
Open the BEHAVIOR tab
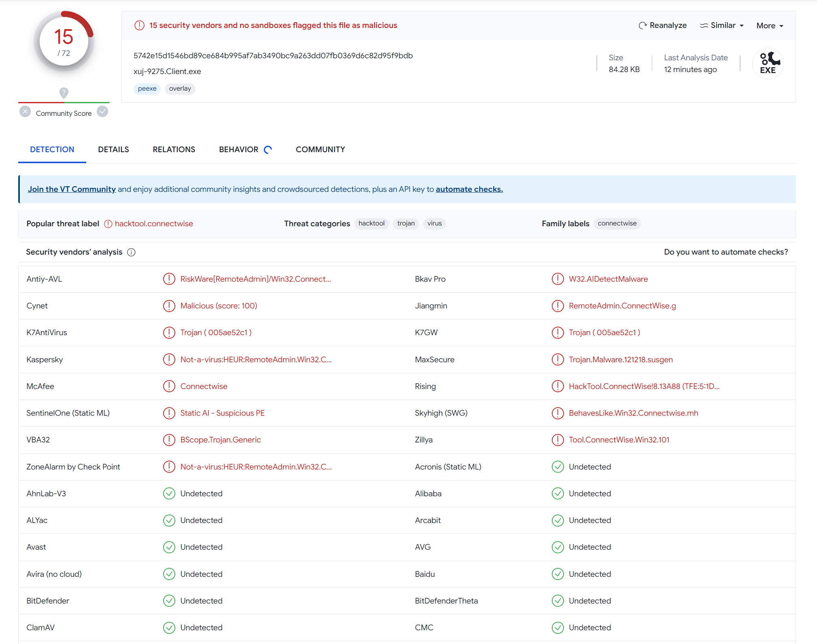pos(239,149)
